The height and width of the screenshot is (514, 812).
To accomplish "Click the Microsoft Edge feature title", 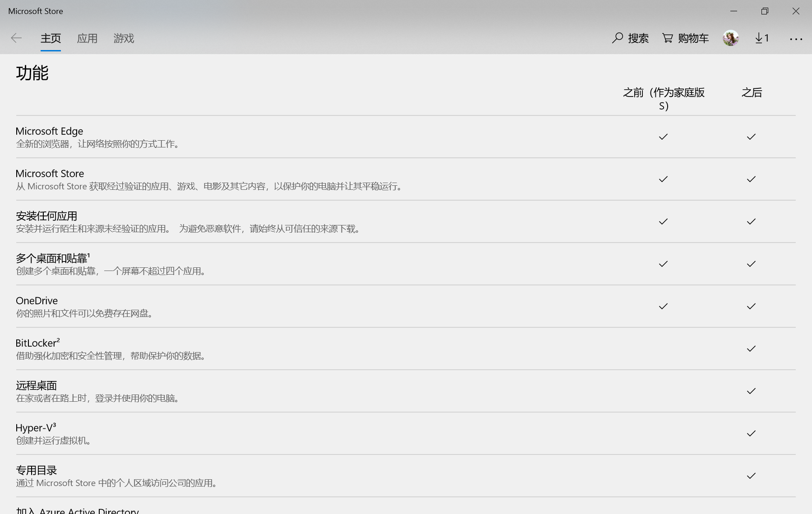I will tap(49, 131).
